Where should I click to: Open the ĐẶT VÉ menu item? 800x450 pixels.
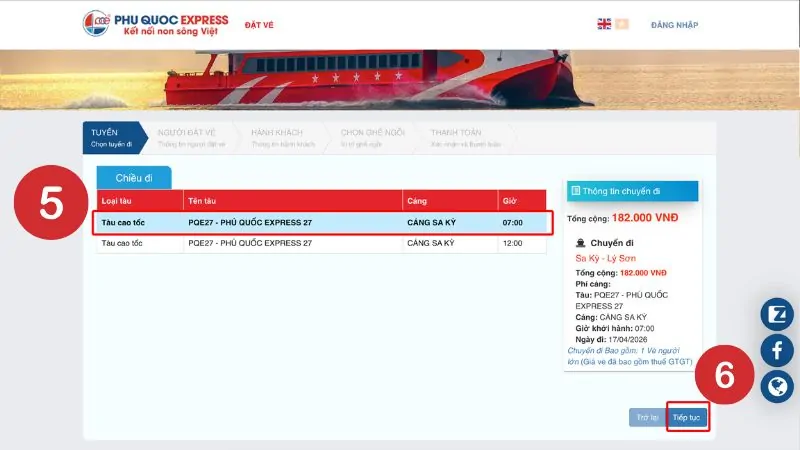pos(259,25)
